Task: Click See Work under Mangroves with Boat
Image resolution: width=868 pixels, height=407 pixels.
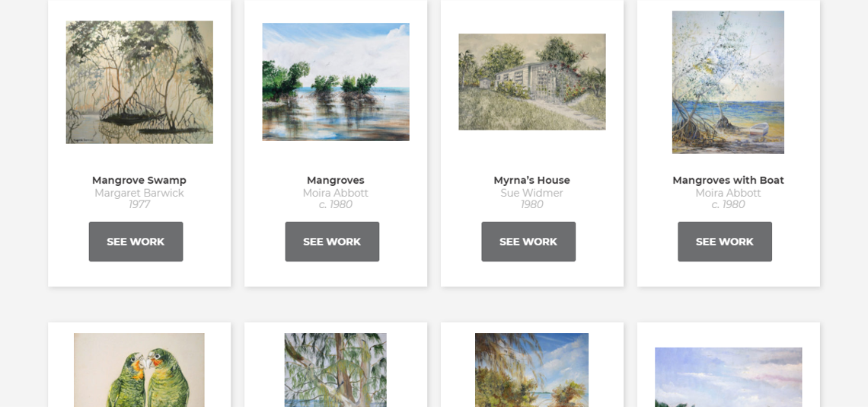Action: [x=725, y=242]
